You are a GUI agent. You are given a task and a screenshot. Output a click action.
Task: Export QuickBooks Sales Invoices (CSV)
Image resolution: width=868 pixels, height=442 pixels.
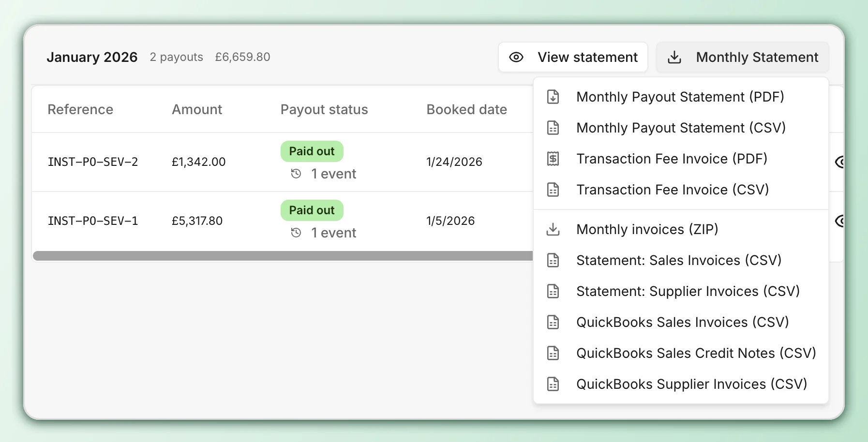click(x=681, y=322)
